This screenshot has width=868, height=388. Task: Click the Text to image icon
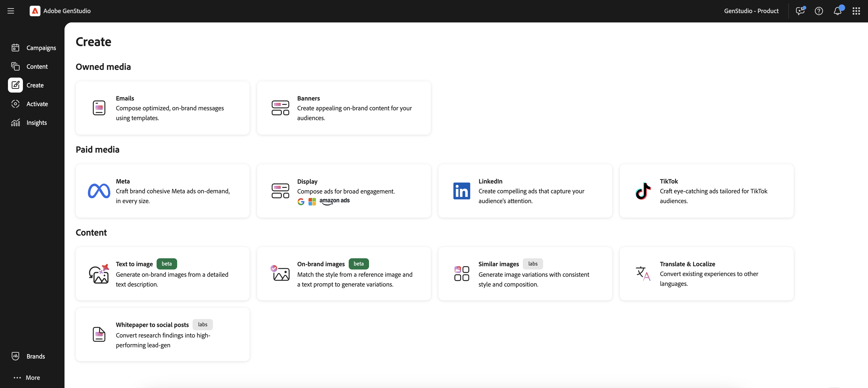pyautogui.click(x=99, y=273)
